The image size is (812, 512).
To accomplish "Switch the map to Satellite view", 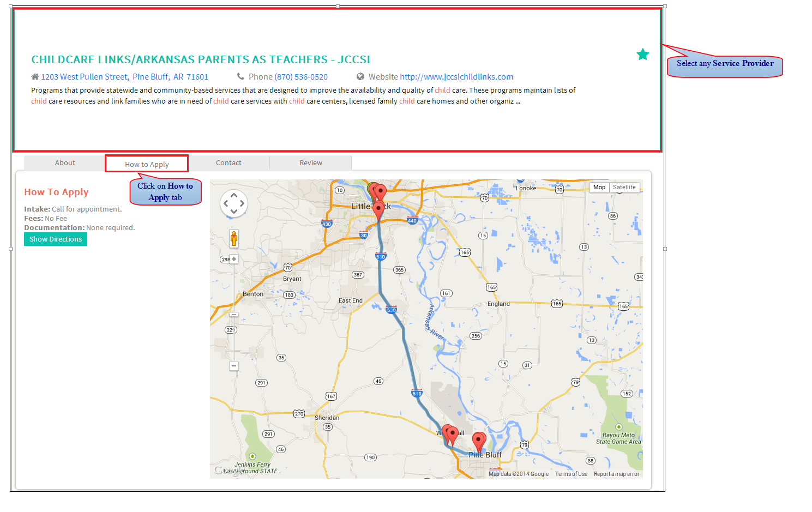I will [x=624, y=187].
